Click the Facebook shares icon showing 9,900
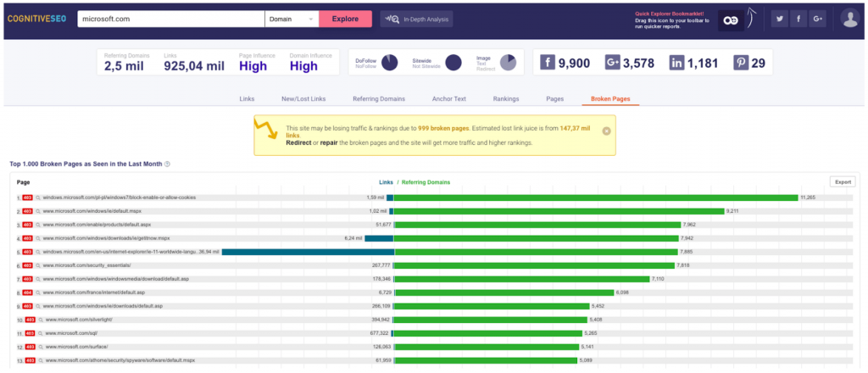This screenshot has height=373, width=868. point(548,63)
